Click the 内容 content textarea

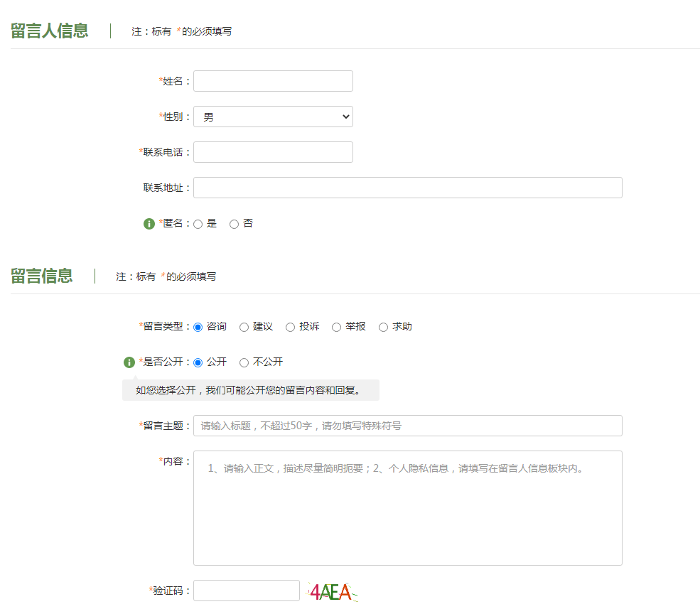point(408,508)
